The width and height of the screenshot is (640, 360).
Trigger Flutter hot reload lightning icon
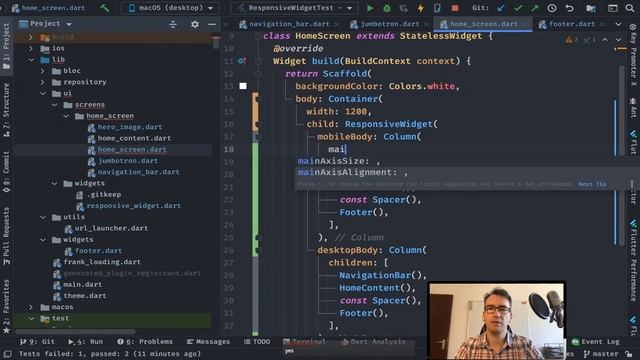click(x=420, y=8)
